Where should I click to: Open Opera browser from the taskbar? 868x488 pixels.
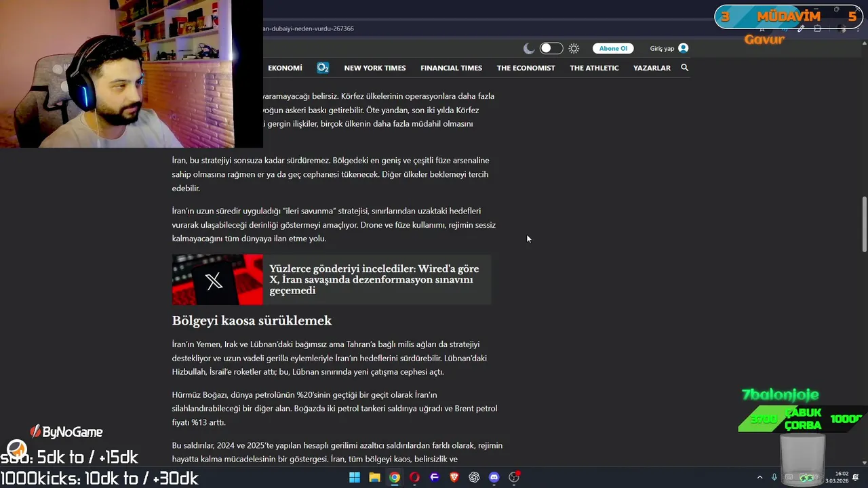pyautogui.click(x=414, y=477)
